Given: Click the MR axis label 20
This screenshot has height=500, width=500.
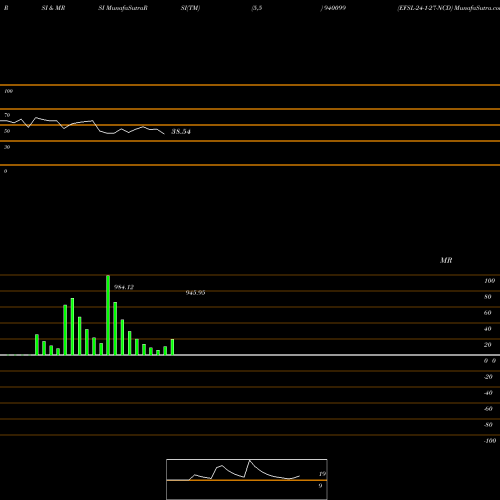Looking at the screenshot, I should click(488, 345).
